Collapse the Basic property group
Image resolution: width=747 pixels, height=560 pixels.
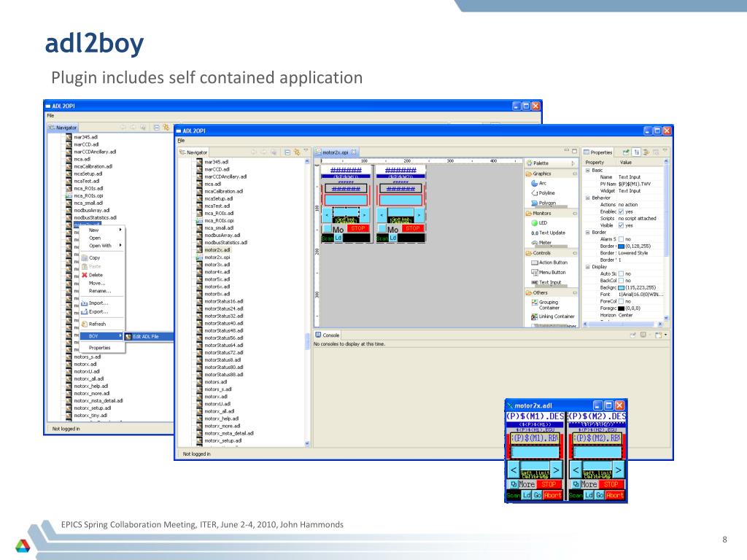(588, 170)
